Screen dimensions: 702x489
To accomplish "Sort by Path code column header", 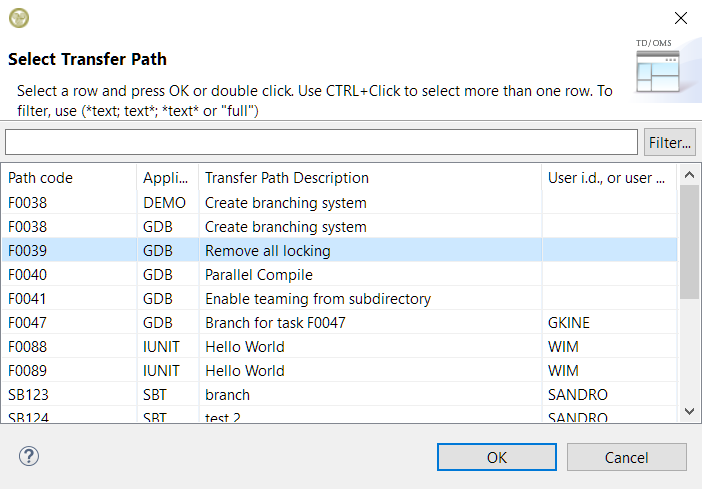I will pyautogui.click(x=70, y=178).
